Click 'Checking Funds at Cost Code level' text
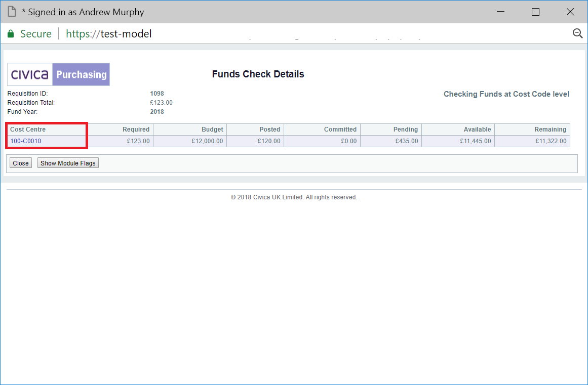This screenshot has width=588, height=385. [506, 94]
